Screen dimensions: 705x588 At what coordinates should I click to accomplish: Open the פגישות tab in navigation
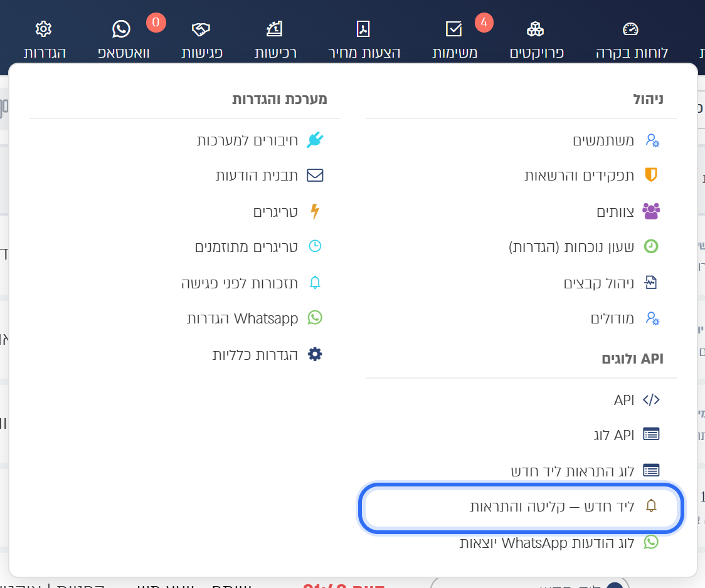pos(202,53)
